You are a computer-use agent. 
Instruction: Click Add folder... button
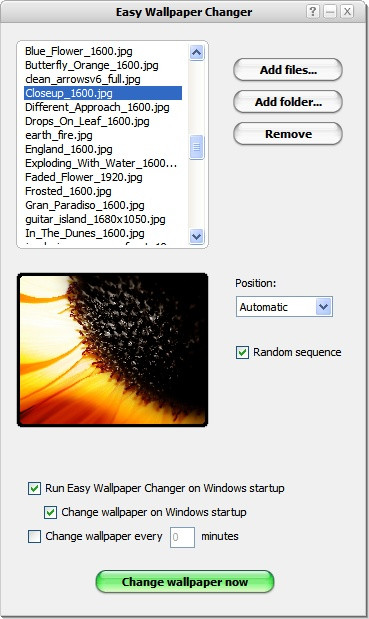288,102
